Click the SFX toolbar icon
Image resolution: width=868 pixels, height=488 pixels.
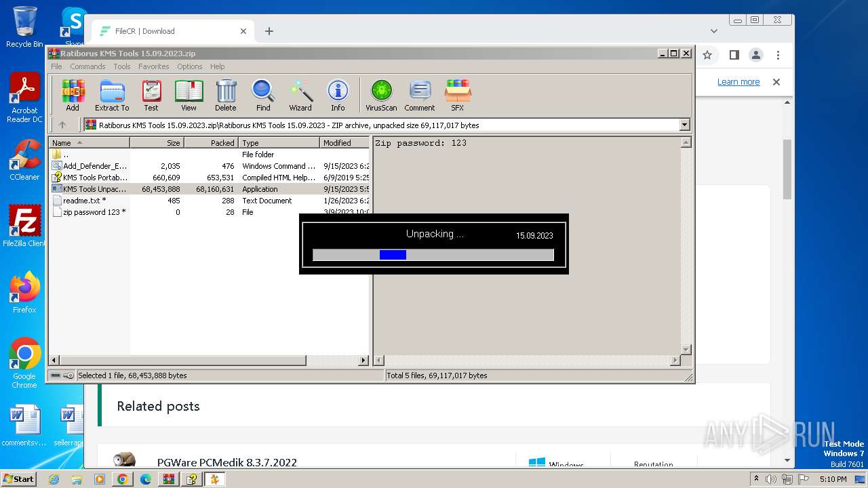(458, 95)
